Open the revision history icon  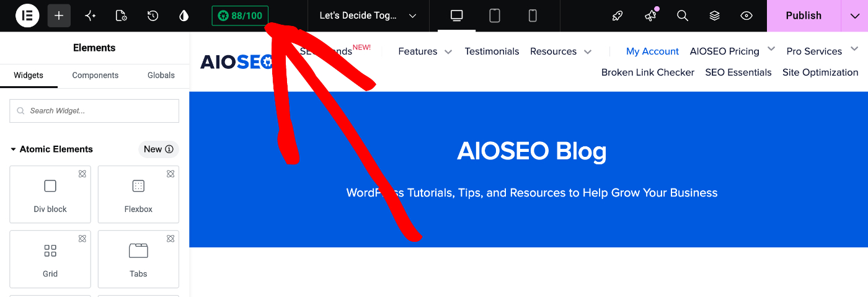[x=153, y=16]
